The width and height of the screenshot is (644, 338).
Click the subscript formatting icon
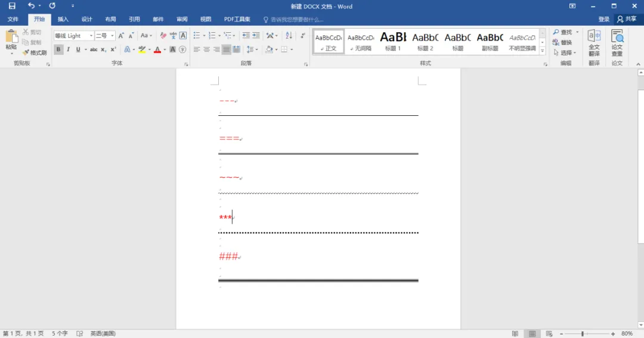[104, 50]
